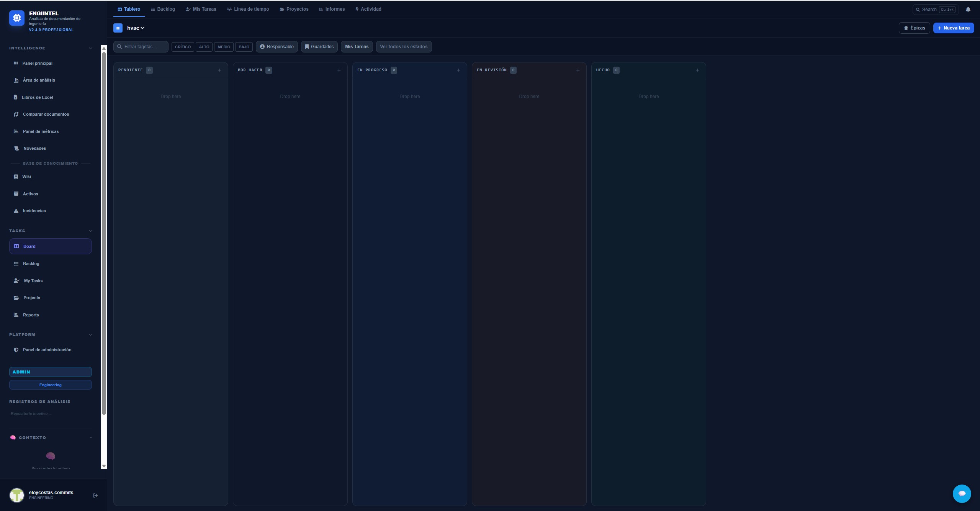Click sidebar scrollbar down arrow
The image size is (980, 511).
104,466
